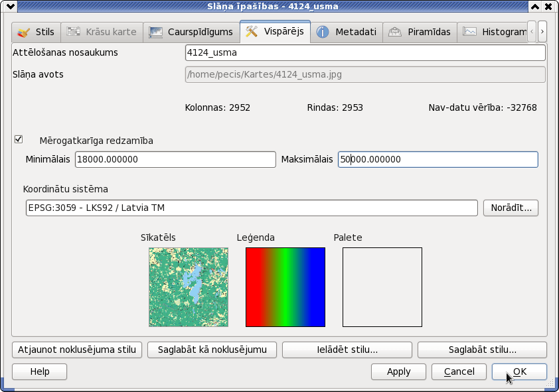Cancel the layer properties dialog
559x392 pixels.
tap(459, 371)
